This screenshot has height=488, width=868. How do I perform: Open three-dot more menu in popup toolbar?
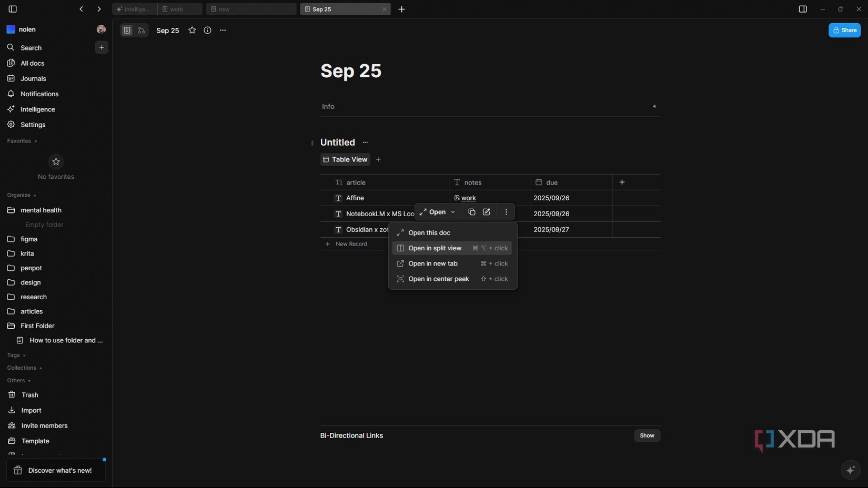(506, 212)
